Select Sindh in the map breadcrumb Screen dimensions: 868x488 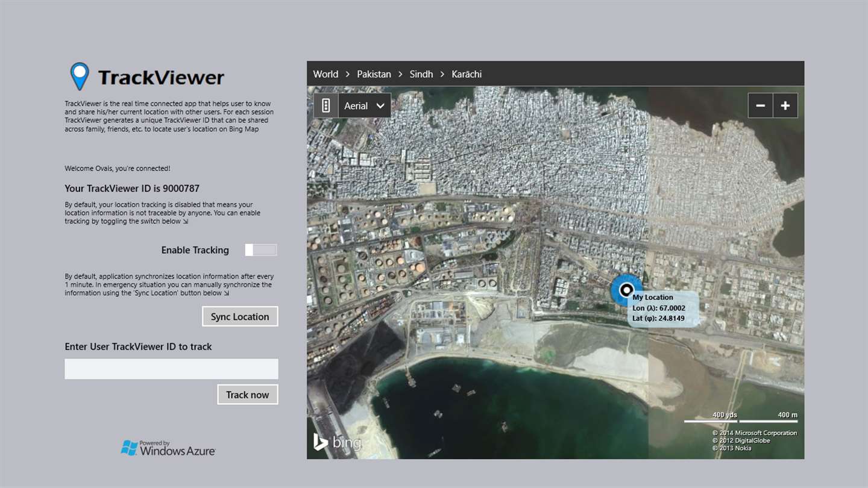421,74
